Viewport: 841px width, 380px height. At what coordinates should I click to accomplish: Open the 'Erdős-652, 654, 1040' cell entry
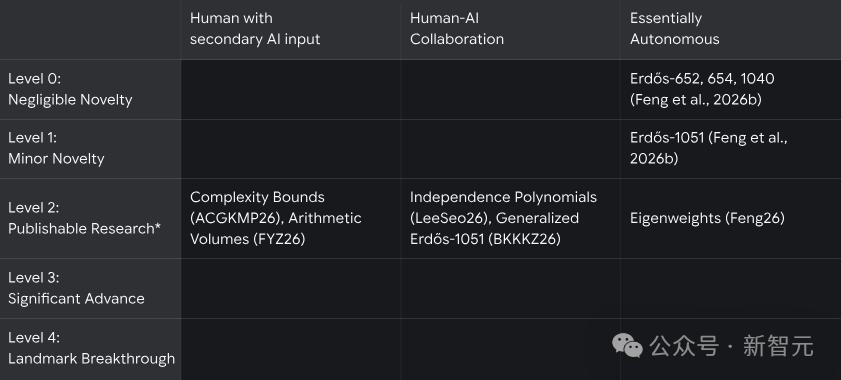click(702, 78)
